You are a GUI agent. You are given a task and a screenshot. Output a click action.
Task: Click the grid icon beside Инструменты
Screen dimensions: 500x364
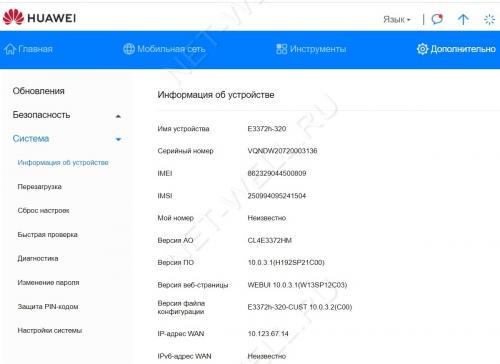point(281,49)
